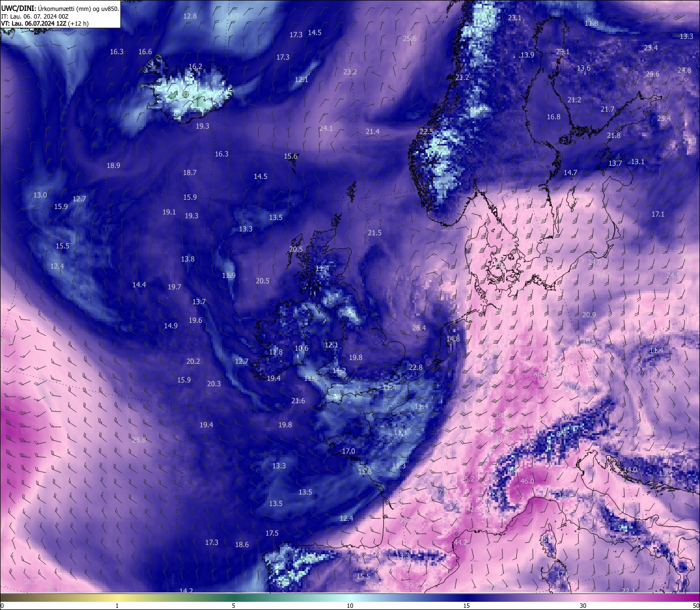Click the colorbar tick label 30
The height and width of the screenshot is (610, 700).
583,606
